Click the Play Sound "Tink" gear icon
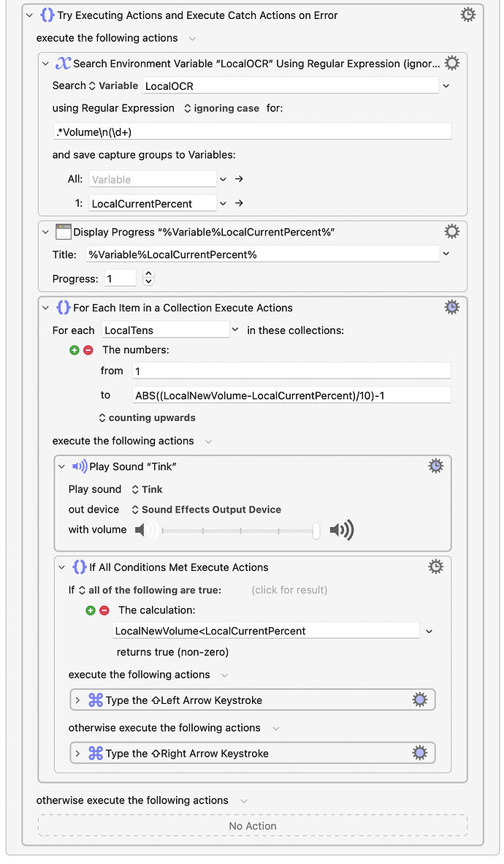This screenshot has width=504, height=864. pyautogui.click(x=435, y=466)
